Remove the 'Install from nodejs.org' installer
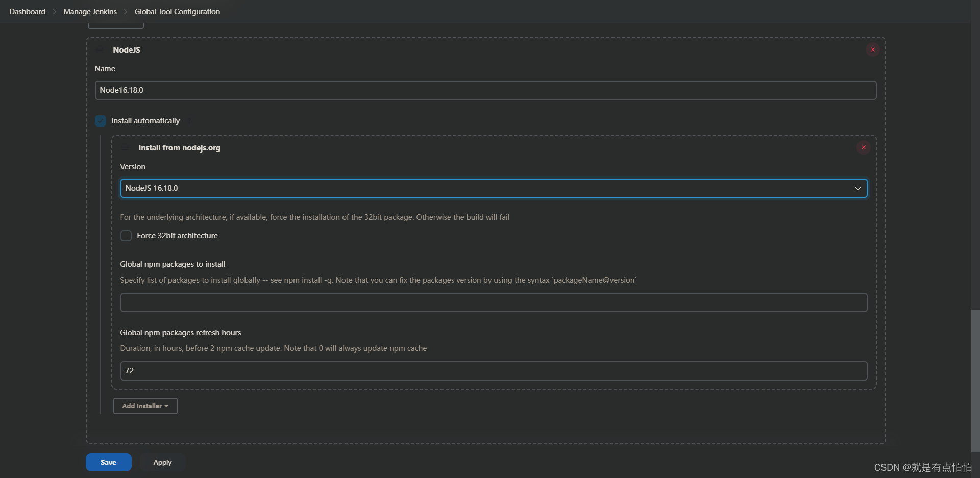The image size is (980, 478). 863,147
